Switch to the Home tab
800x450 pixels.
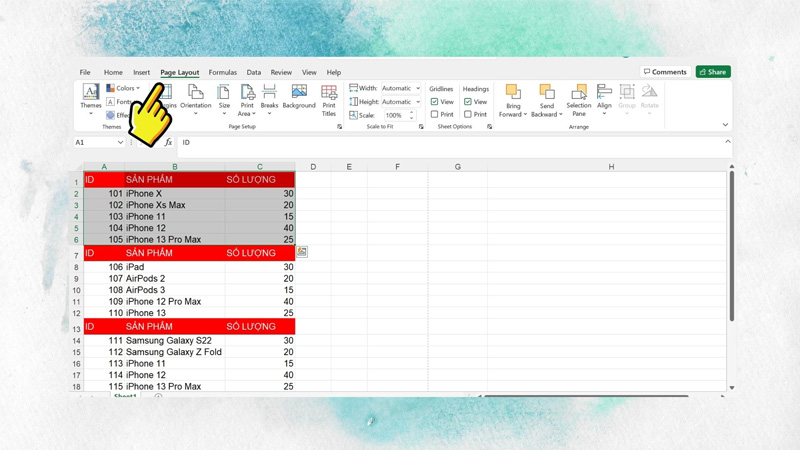point(113,72)
